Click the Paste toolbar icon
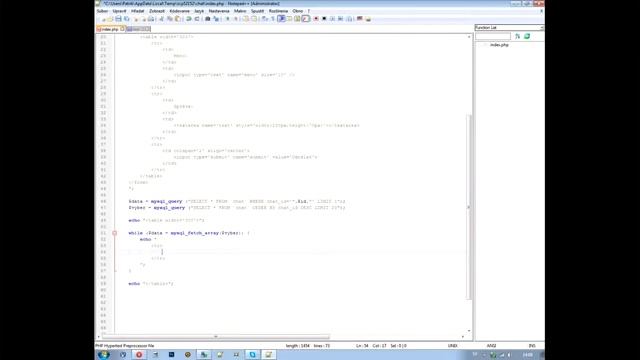 pyautogui.click(x=178, y=19)
